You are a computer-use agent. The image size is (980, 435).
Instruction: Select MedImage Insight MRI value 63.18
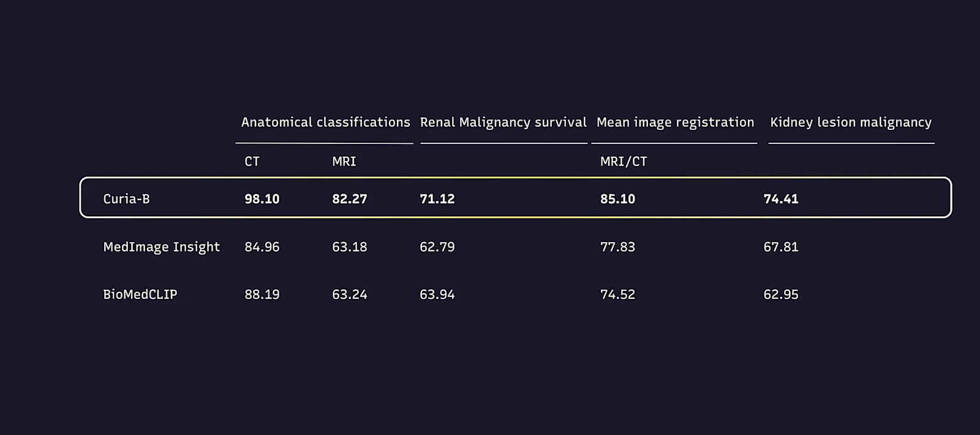pyautogui.click(x=350, y=247)
